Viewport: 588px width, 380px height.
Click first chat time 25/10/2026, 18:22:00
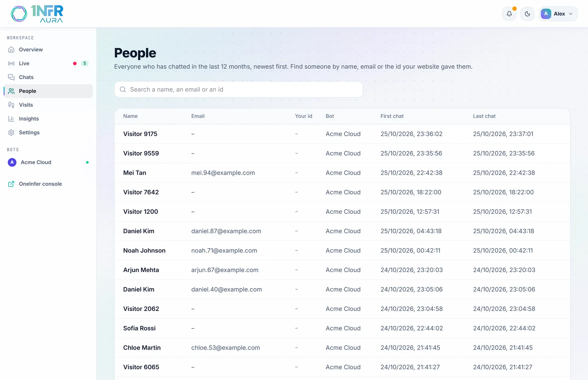point(411,192)
